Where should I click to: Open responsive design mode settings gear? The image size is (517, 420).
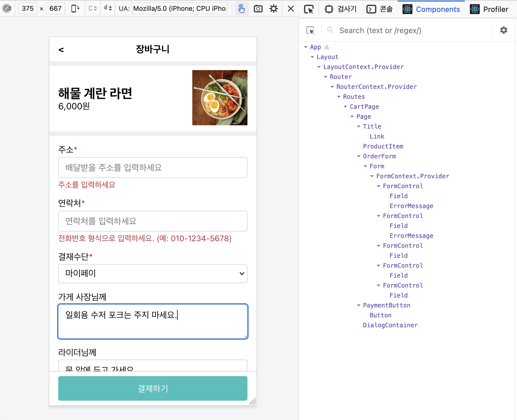pos(274,9)
